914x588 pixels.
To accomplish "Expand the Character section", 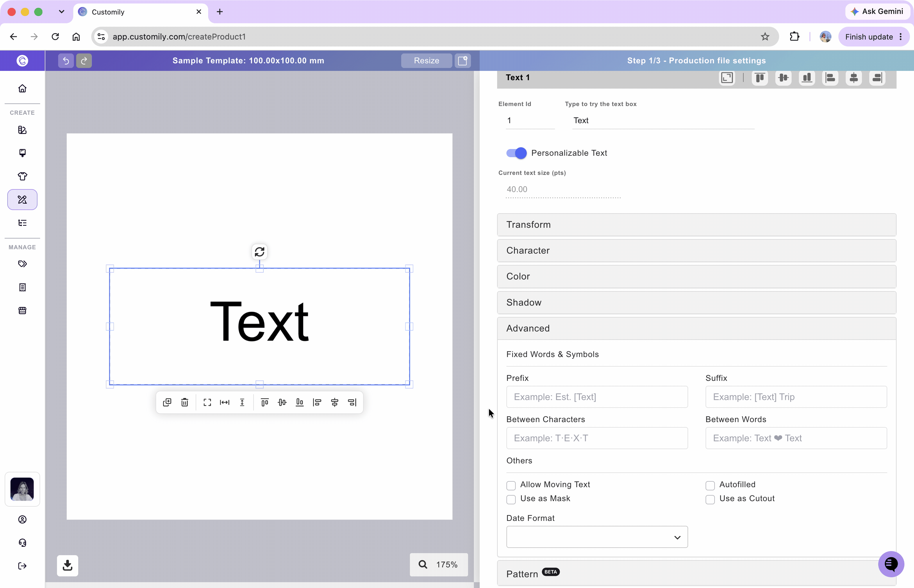I will pos(697,250).
